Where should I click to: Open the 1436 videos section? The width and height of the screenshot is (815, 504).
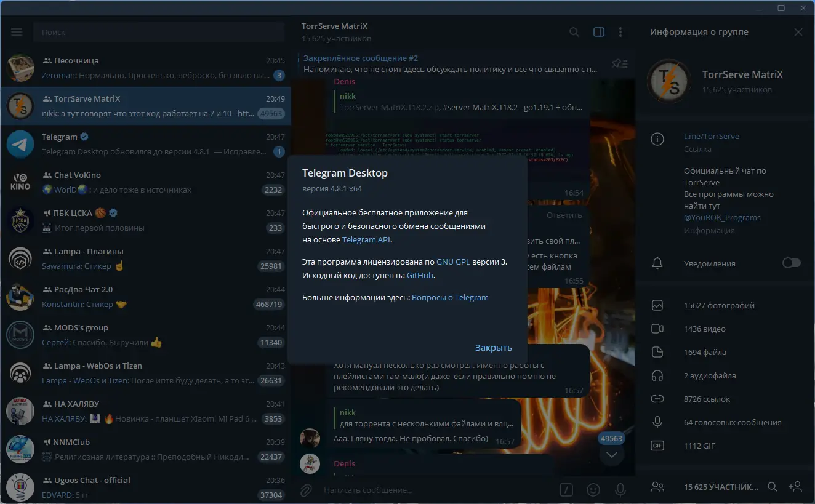tap(725, 329)
